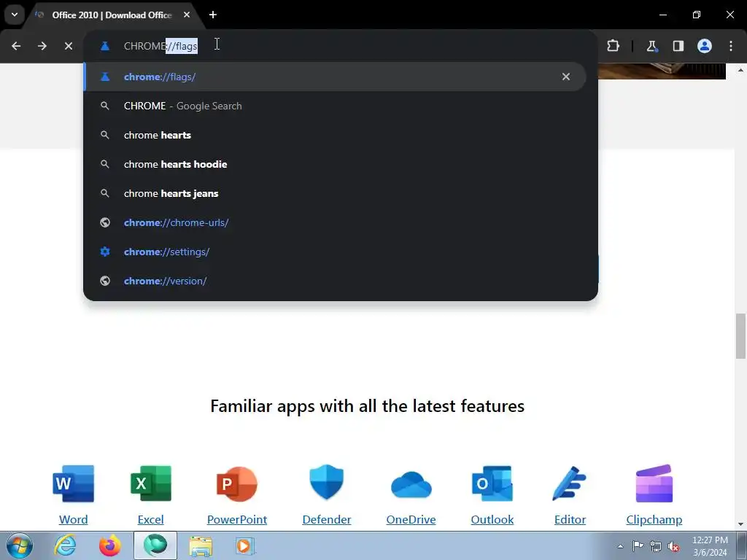
Task: Open the taskbar clock showing 12:27 PM
Action: (710, 546)
